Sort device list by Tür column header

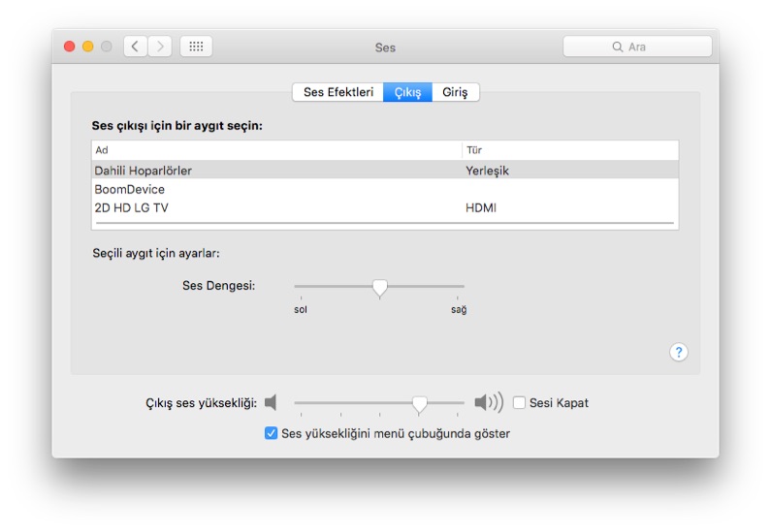[569, 150]
